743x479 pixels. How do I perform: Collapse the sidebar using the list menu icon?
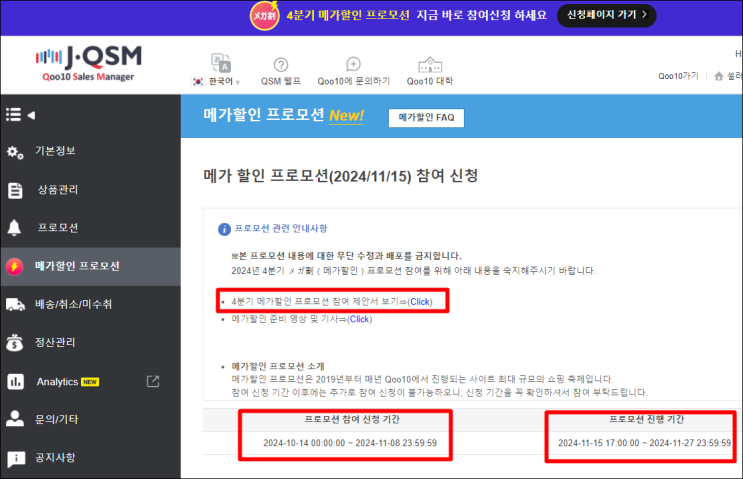tap(13, 115)
